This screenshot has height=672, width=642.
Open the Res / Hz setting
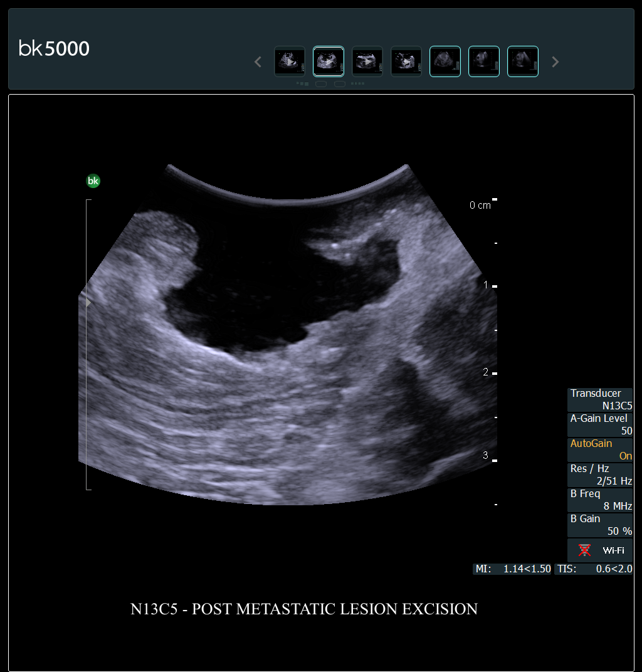[600, 475]
